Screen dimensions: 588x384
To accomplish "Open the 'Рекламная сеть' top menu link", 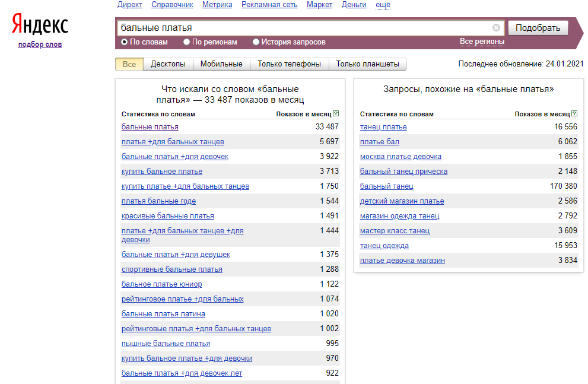I will click(x=269, y=5).
